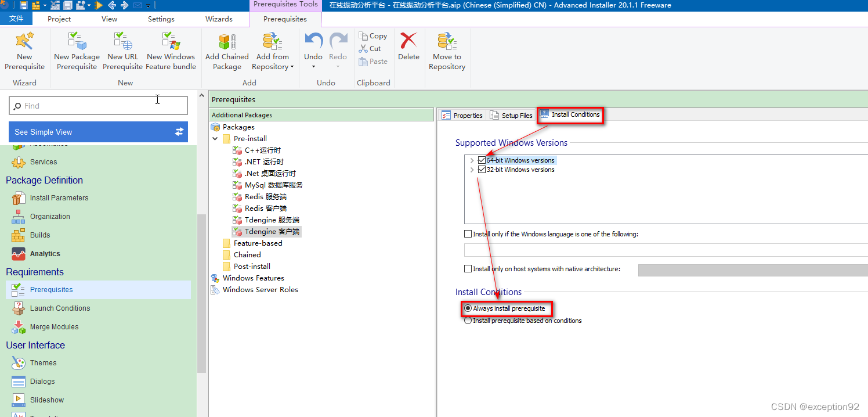868x417 pixels.
Task: Click in the Find search field
Action: 99,106
